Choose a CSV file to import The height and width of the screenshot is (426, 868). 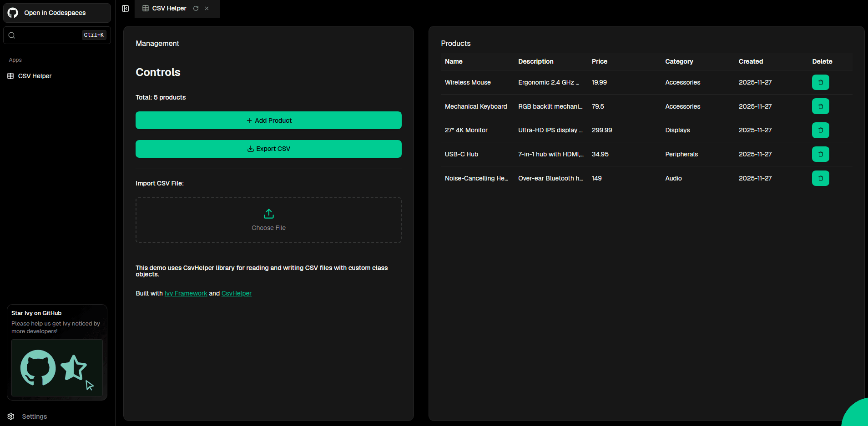tap(268, 220)
